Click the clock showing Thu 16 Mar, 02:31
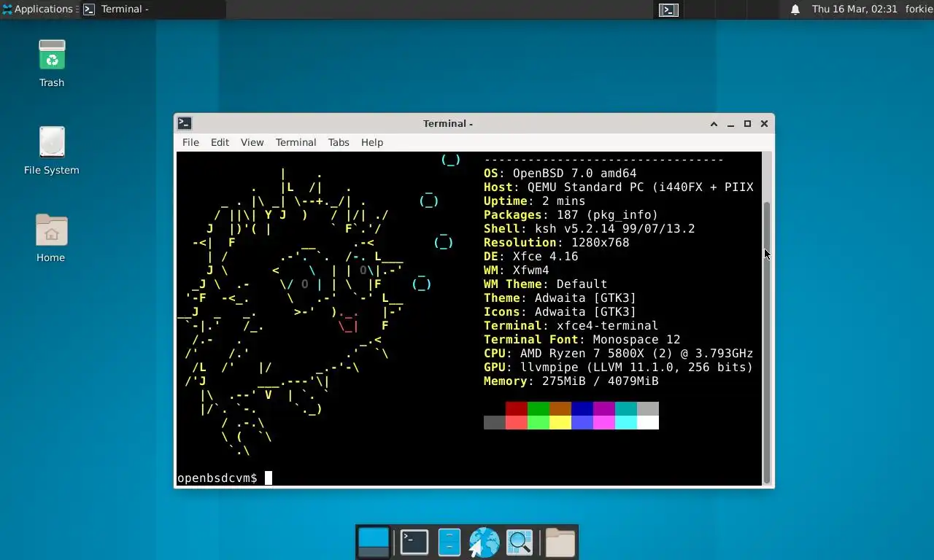This screenshot has height=560, width=934. pos(854,9)
